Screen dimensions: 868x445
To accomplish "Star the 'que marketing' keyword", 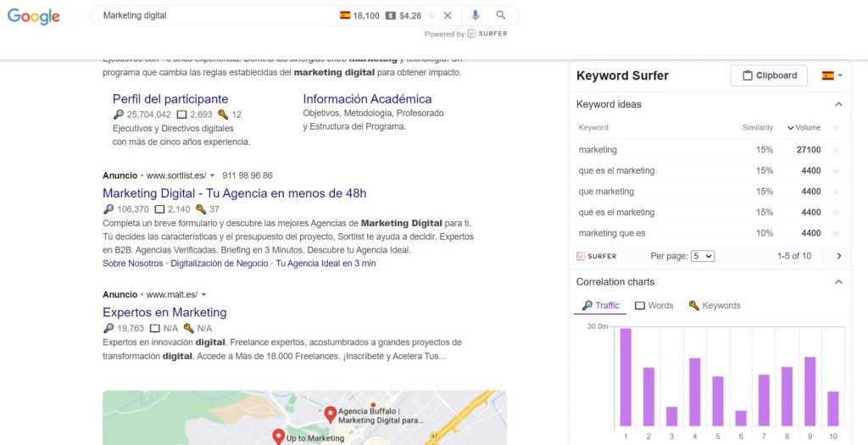I will coord(835,192).
